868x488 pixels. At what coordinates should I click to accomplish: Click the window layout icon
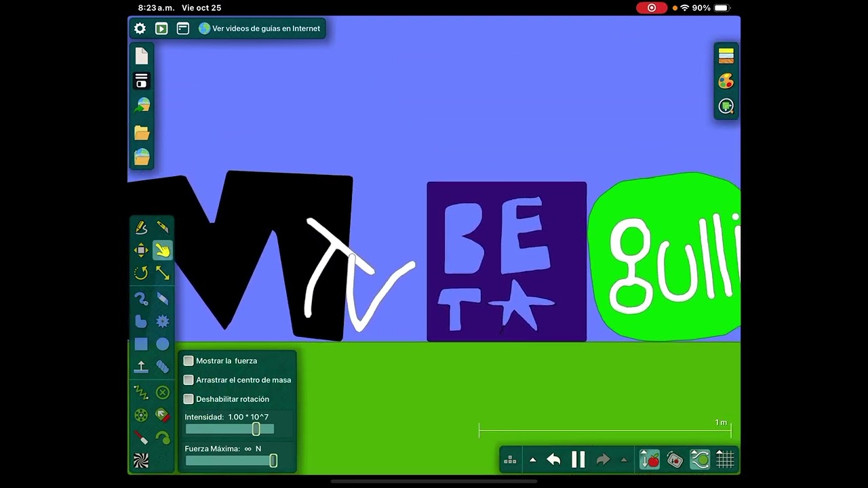183,28
